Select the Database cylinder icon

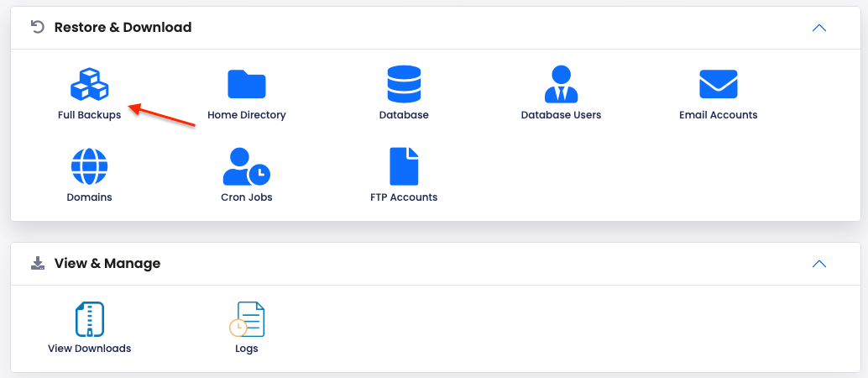(x=404, y=84)
